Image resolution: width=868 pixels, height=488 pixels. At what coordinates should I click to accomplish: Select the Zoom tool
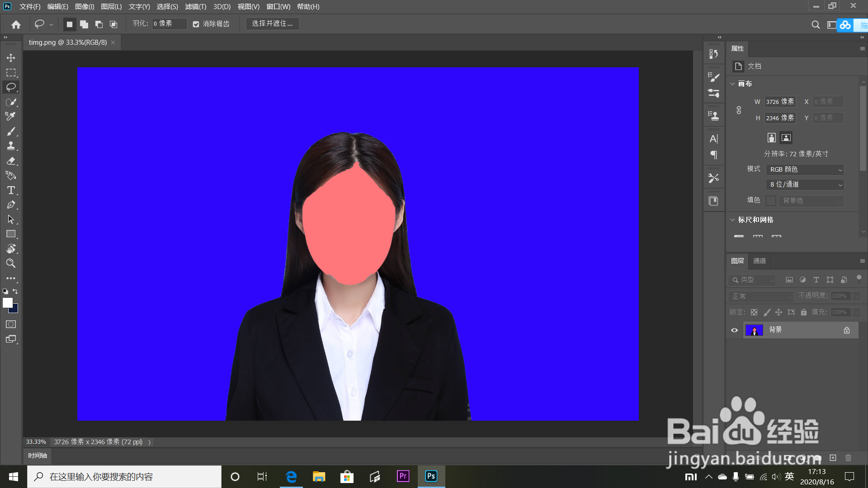pos(11,263)
